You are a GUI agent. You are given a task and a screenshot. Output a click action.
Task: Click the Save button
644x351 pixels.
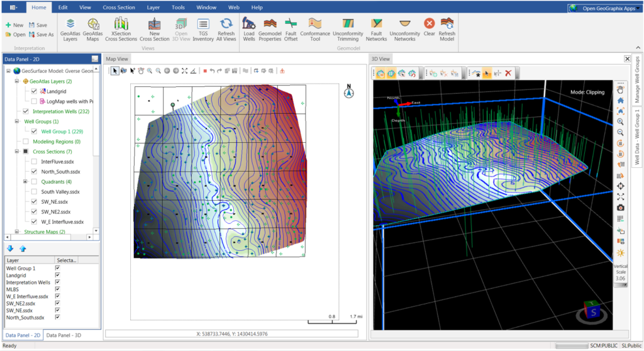pos(38,25)
